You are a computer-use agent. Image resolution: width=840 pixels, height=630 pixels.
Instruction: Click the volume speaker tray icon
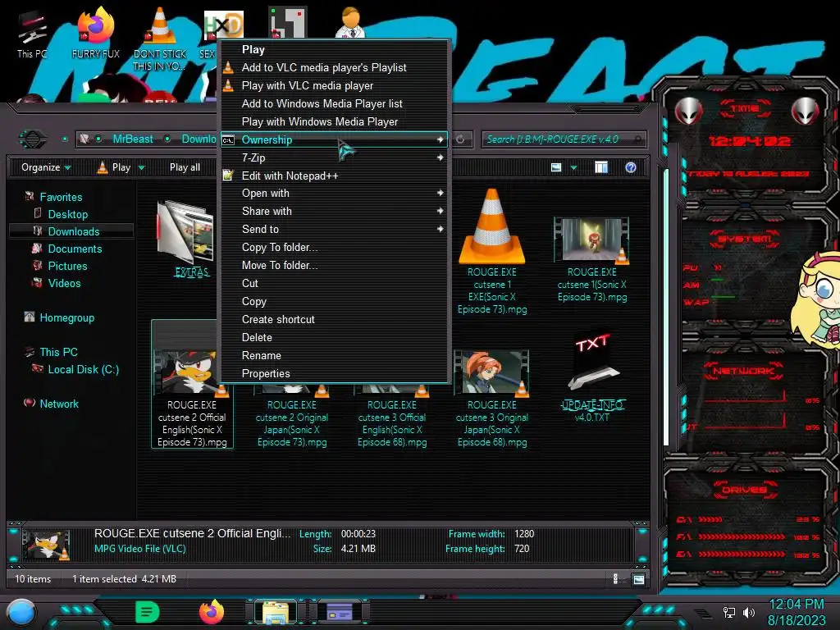[748, 612]
